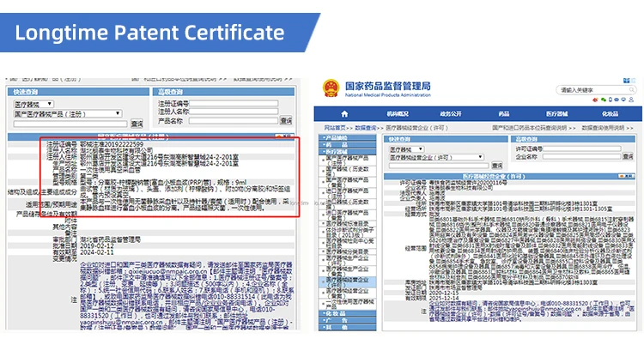Click the home icon in NMPA navigation bar

pyautogui.click(x=344, y=114)
